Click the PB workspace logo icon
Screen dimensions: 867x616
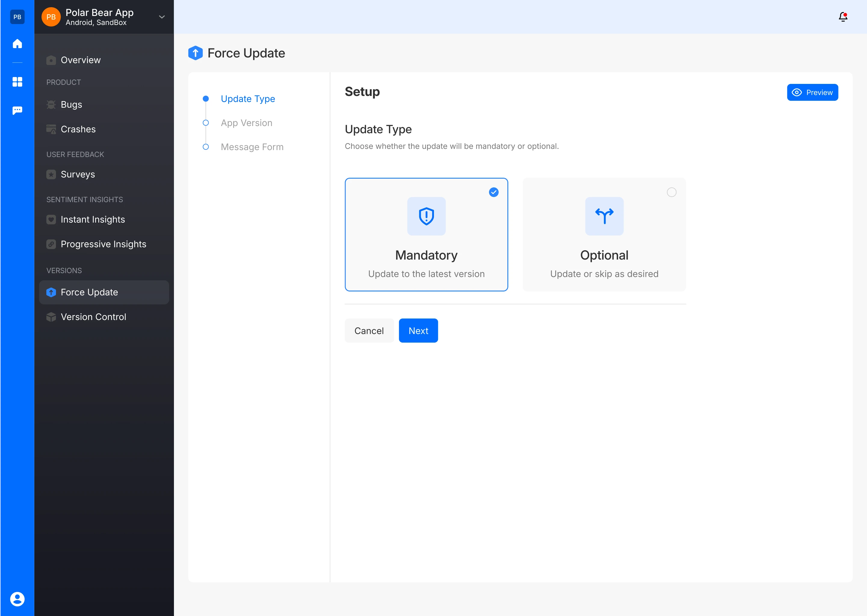[x=17, y=17]
